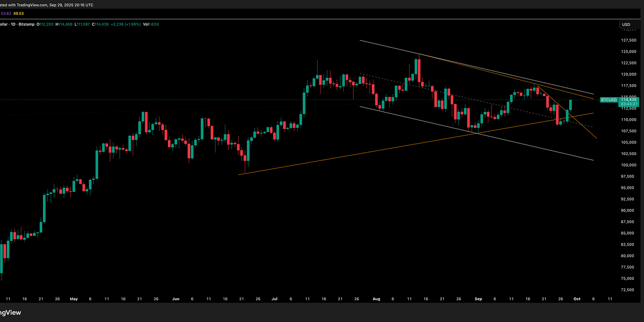
Task: Click the Sep 29 2025 timestamp header
Action: click(x=70, y=5)
